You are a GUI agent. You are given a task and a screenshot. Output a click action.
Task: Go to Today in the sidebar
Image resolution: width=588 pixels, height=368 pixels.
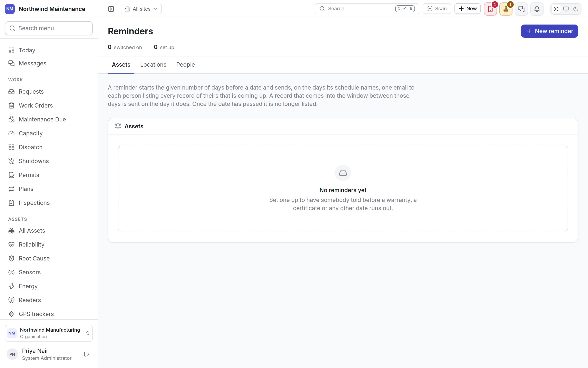click(49, 50)
